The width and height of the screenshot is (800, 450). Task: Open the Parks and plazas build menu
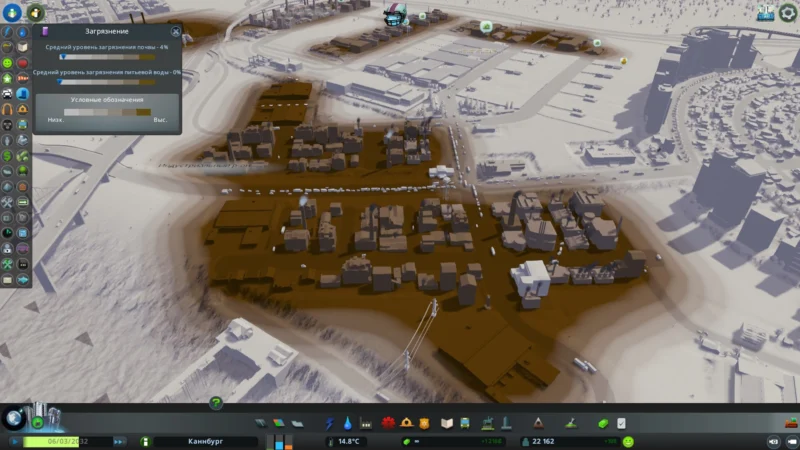click(487, 423)
